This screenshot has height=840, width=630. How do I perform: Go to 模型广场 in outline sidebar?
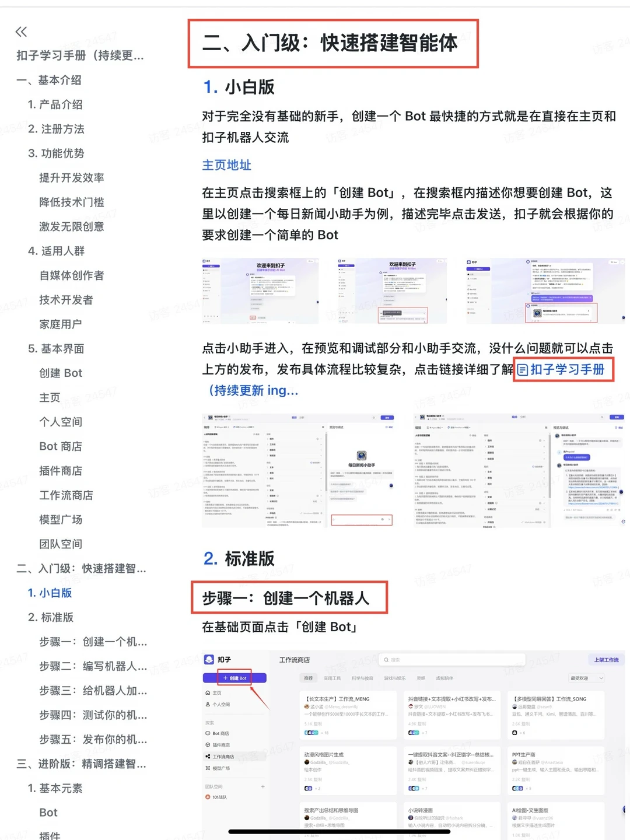(x=61, y=520)
